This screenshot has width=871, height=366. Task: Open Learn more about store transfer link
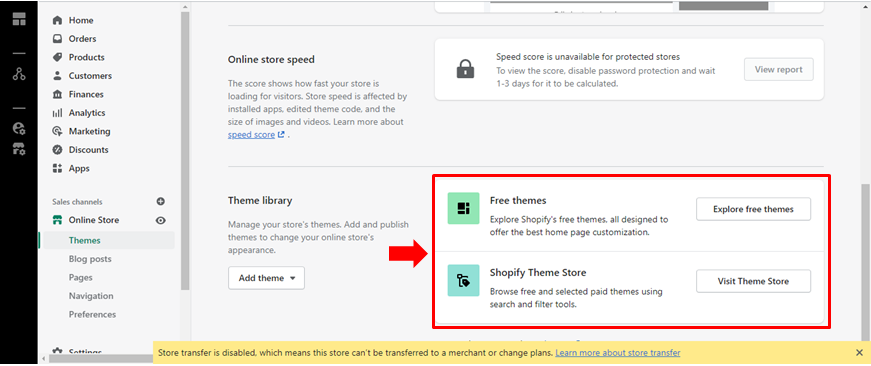click(x=618, y=353)
